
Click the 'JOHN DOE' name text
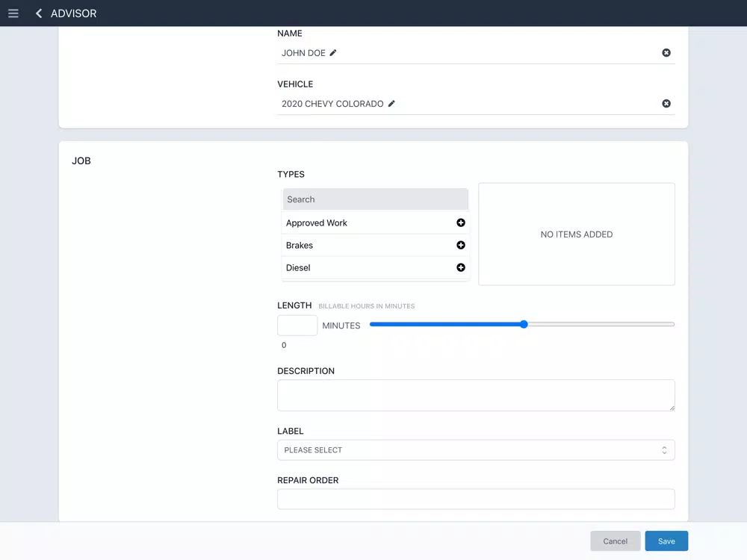point(303,53)
